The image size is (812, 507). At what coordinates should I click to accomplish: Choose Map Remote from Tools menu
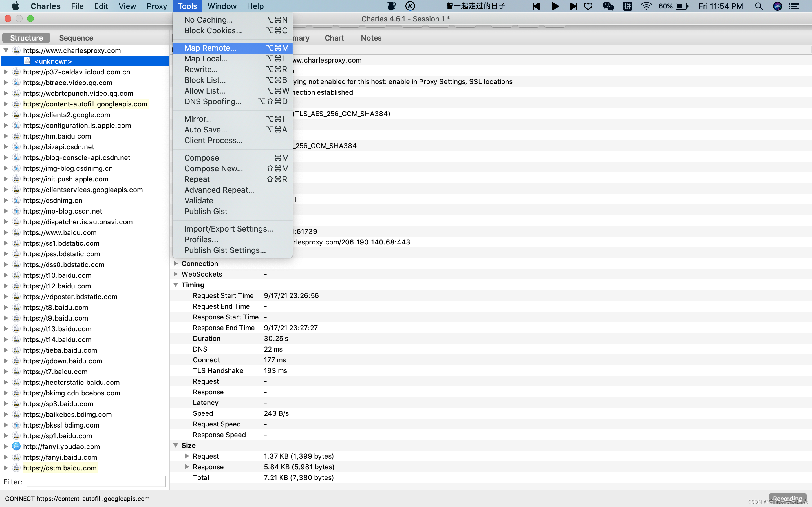(x=210, y=48)
